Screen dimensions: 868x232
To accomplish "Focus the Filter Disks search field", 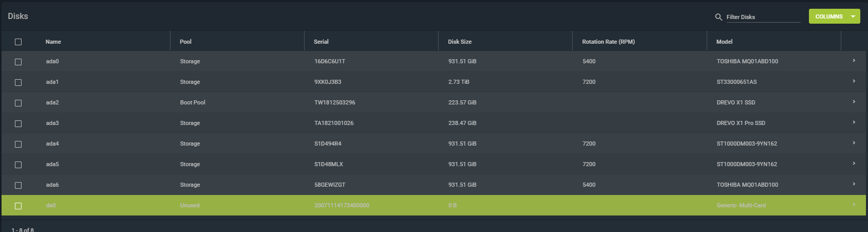I will pos(763,17).
